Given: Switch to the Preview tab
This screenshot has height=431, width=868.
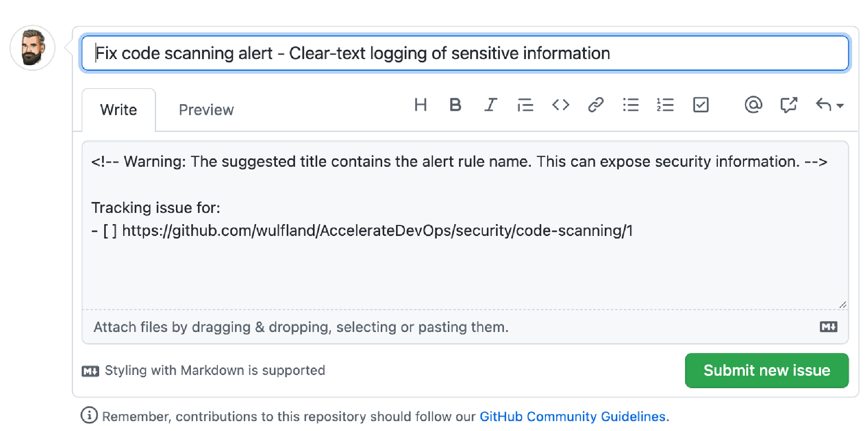Looking at the screenshot, I should tap(206, 110).
